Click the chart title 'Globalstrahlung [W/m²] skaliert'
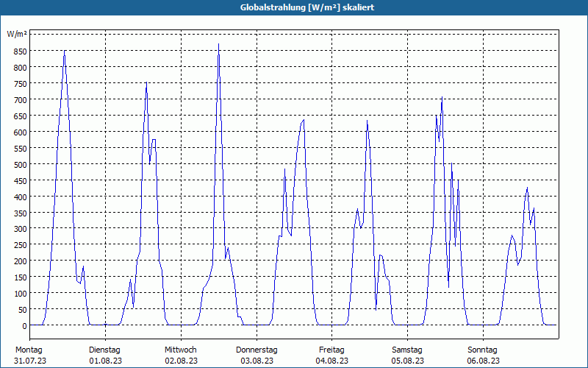Screen dimensions: 588x368 pos(307,7)
